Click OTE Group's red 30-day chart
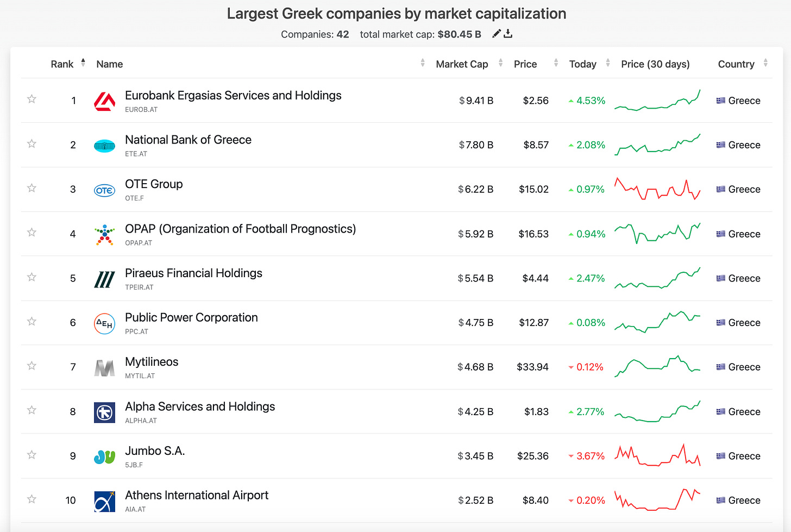Screen dimensions: 791x532 tap(657, 189)
